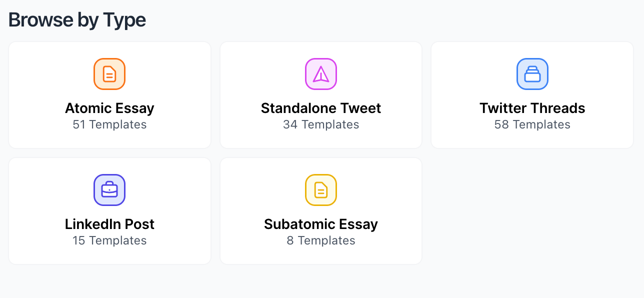Click the yellow document icon on Subatomic Essay
The height and width of the screenshot is (298, 644).
[320, 190]
